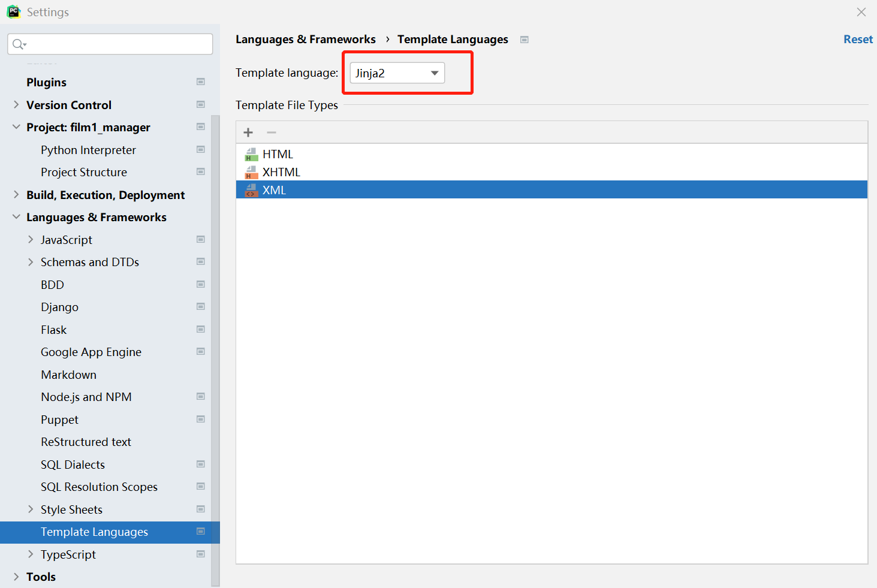
Task: Open the Template language Jinja2 dropdown
Action: tap(397, 73)
